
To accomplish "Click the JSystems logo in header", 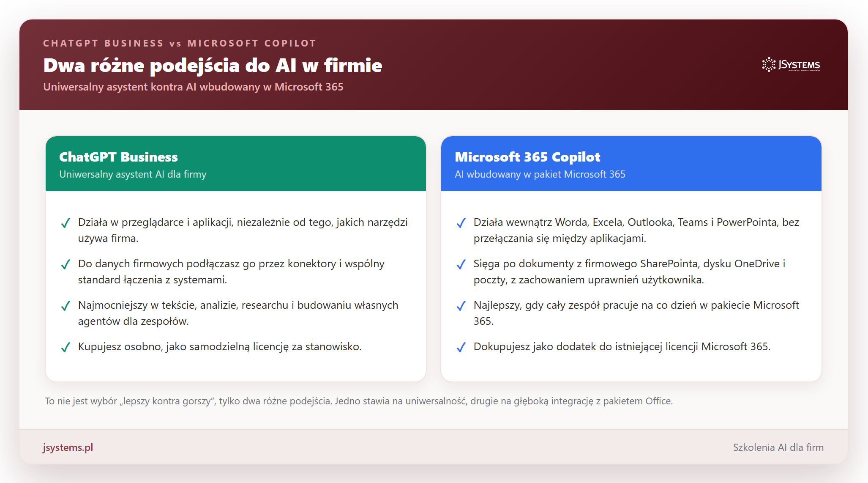I will [x=791, y=65].
